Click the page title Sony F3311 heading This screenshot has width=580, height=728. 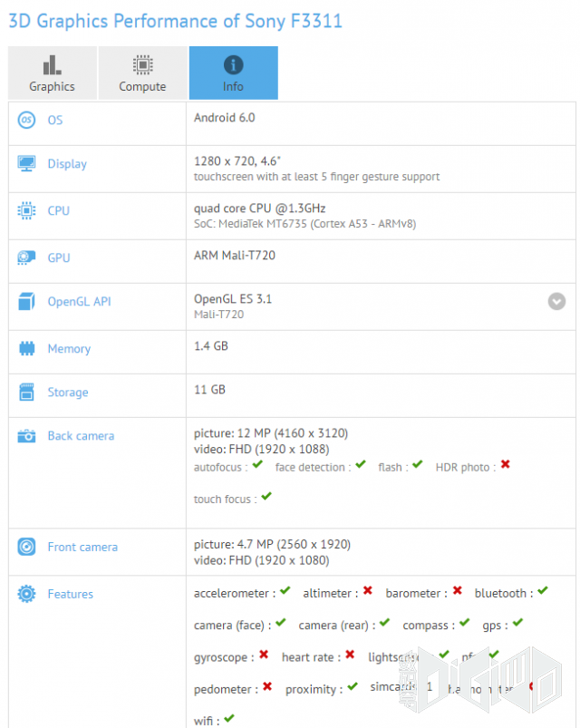(176, 22)
